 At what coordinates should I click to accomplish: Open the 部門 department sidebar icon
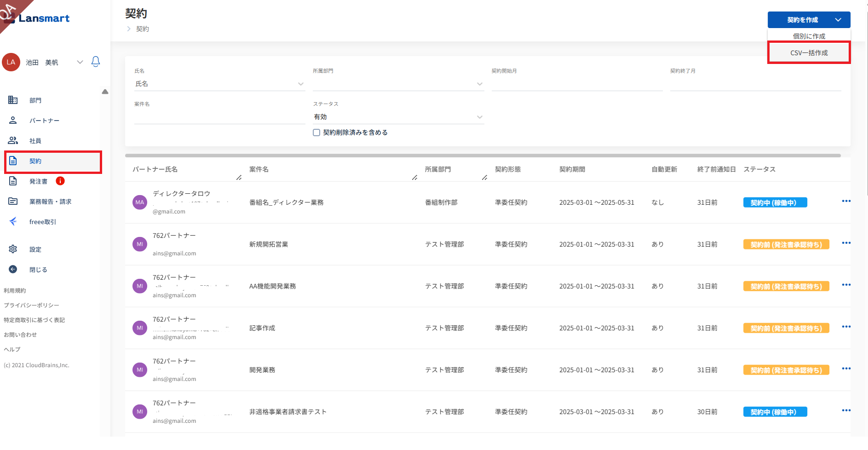(13, 100)
